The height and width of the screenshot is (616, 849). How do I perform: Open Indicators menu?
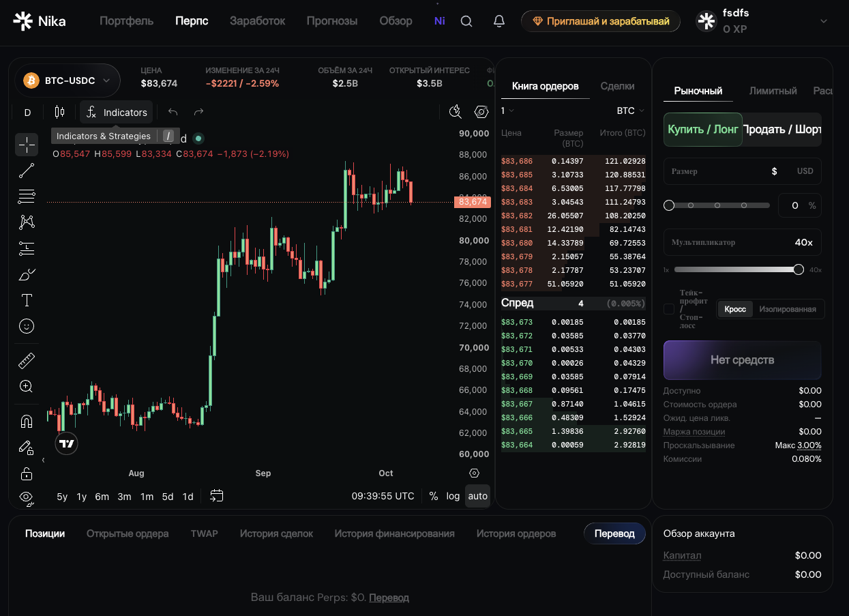click(x=117, y=112)
